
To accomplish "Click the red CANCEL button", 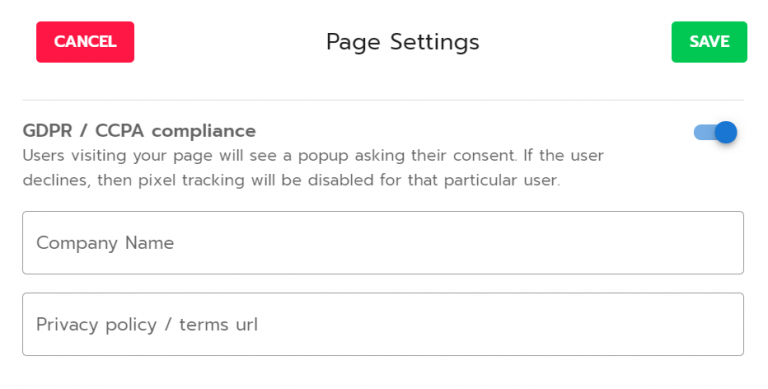I will click(85, 42).
